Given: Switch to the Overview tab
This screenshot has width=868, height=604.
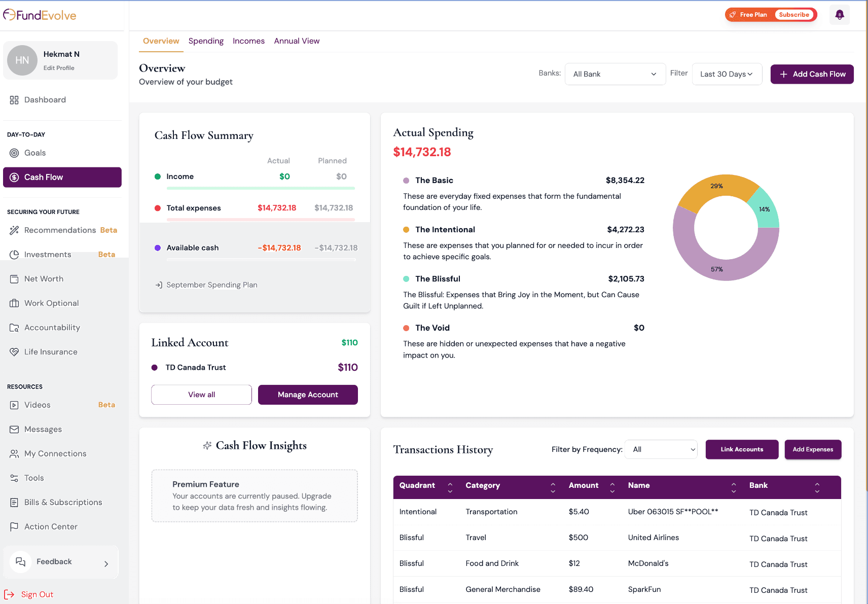Looking at the screenshot, I should [161, 41].
